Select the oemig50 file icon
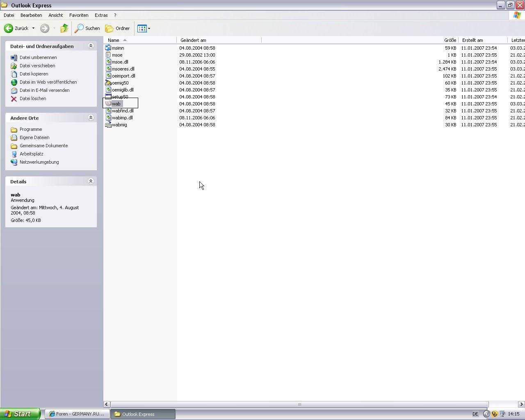 (108, 83)
